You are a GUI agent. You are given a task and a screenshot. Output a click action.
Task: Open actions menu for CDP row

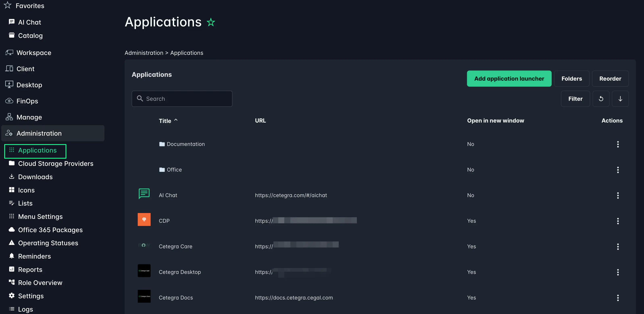pos(618,221)
